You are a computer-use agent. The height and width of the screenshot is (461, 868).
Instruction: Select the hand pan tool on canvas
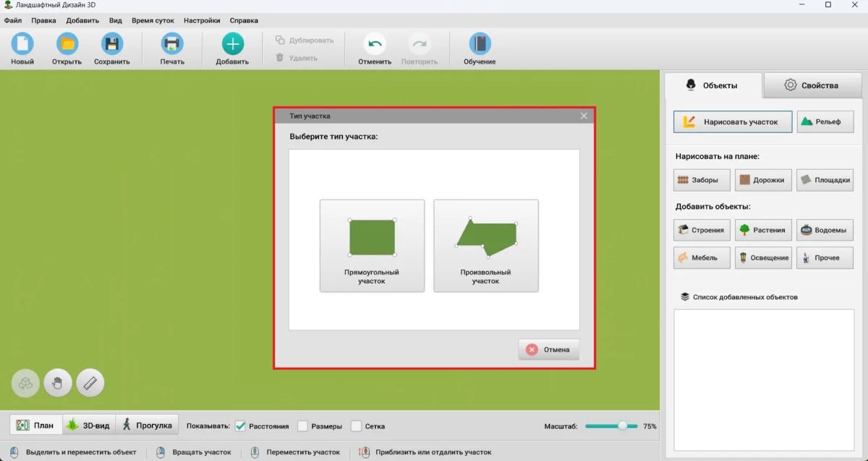pos(58,383)
